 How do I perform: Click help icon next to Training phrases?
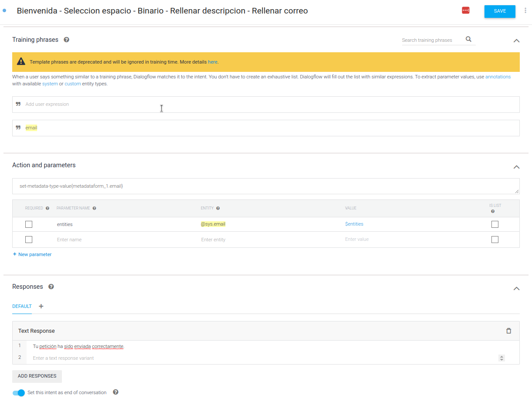pyautogui.click(x=67, y=40)
